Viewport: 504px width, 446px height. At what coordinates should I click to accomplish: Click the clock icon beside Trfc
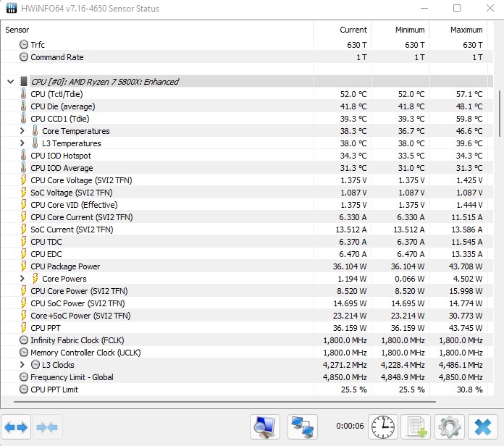(24, 44)
